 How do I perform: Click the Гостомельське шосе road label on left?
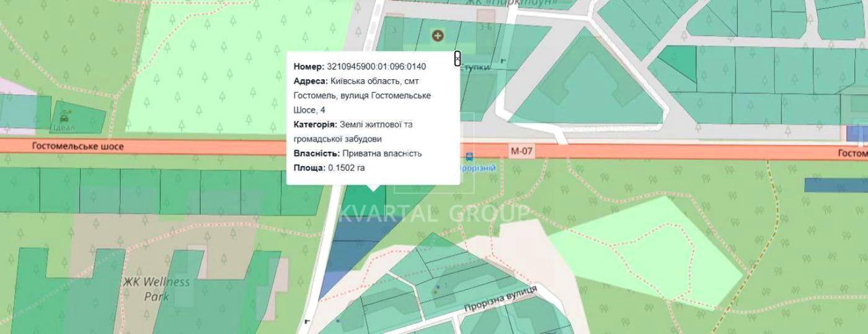pos(76,147)
